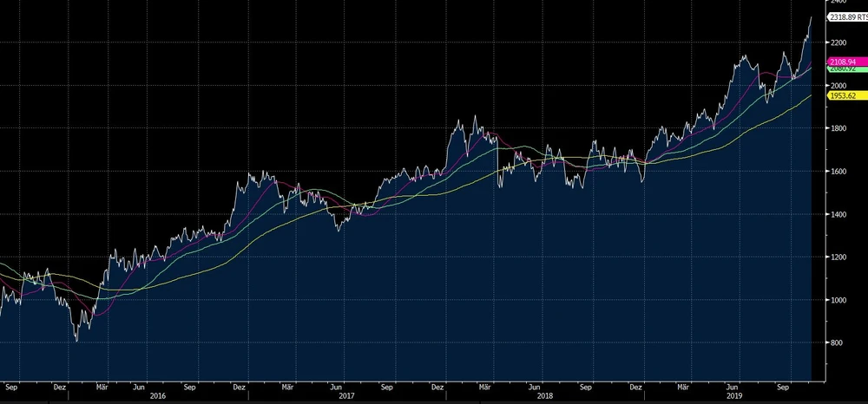Click the 1000 price axis label
The width and height of the screenshot is (868, 404).
tap(839, 300)
